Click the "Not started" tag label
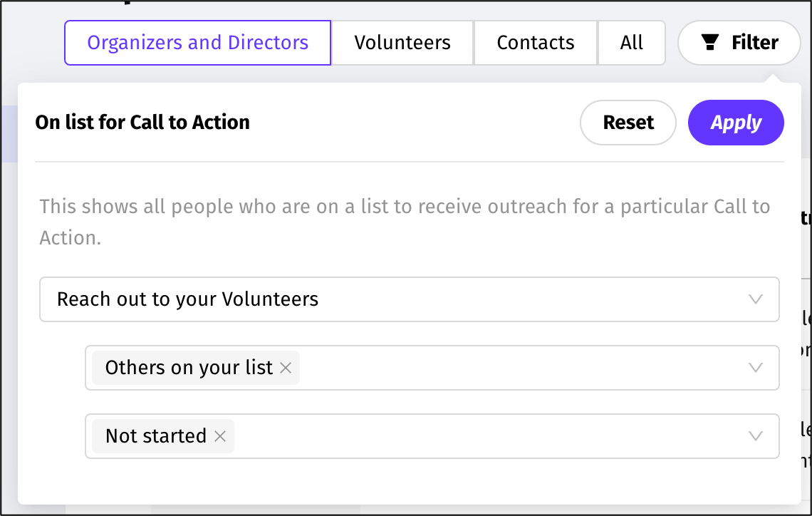The image size is (812, 516). click(156, 436)
